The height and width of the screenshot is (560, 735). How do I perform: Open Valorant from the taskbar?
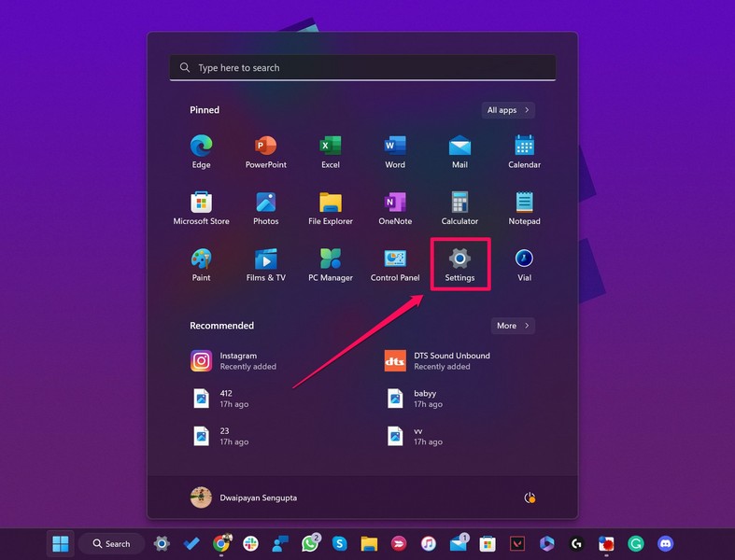[517, 543]
